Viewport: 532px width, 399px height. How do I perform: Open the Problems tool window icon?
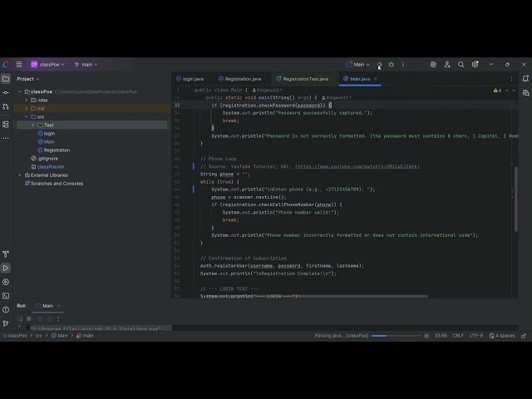point(6,310)
